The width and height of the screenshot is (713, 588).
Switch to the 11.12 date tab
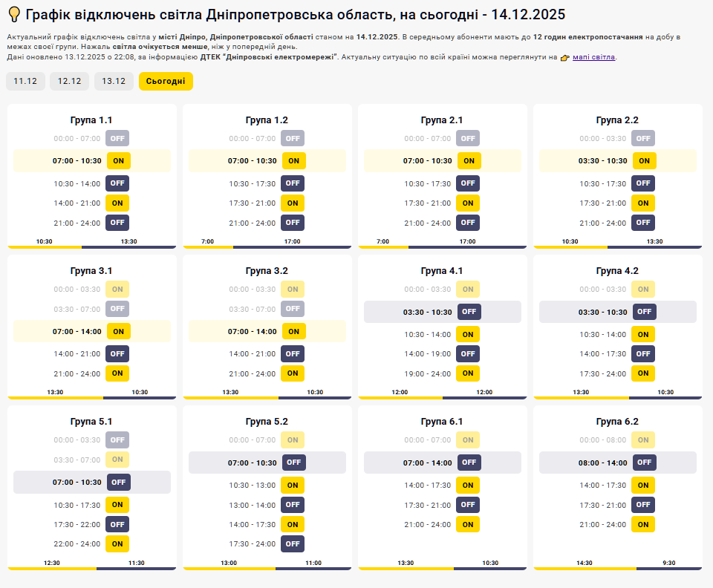point(25,82)
